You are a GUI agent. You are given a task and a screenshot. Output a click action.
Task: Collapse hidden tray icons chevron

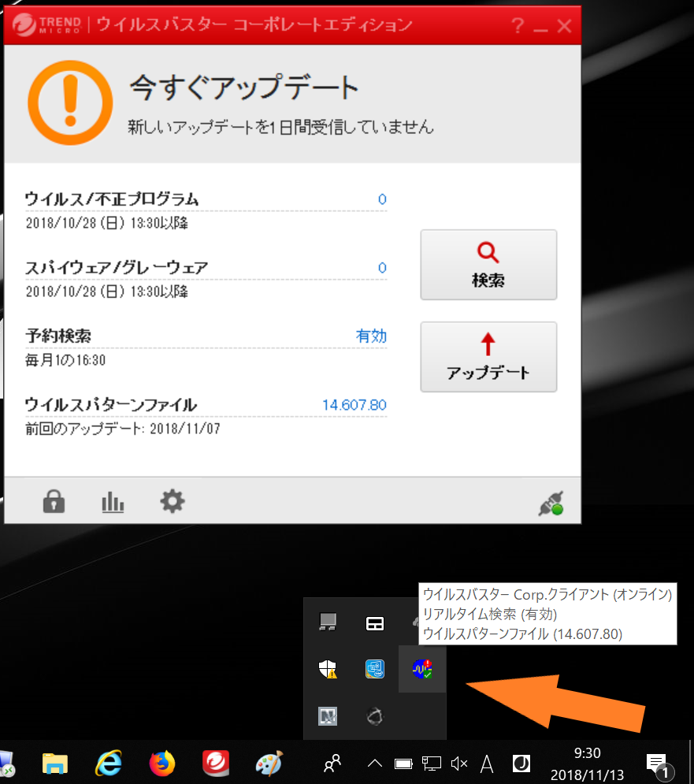[x=375, y=764]
